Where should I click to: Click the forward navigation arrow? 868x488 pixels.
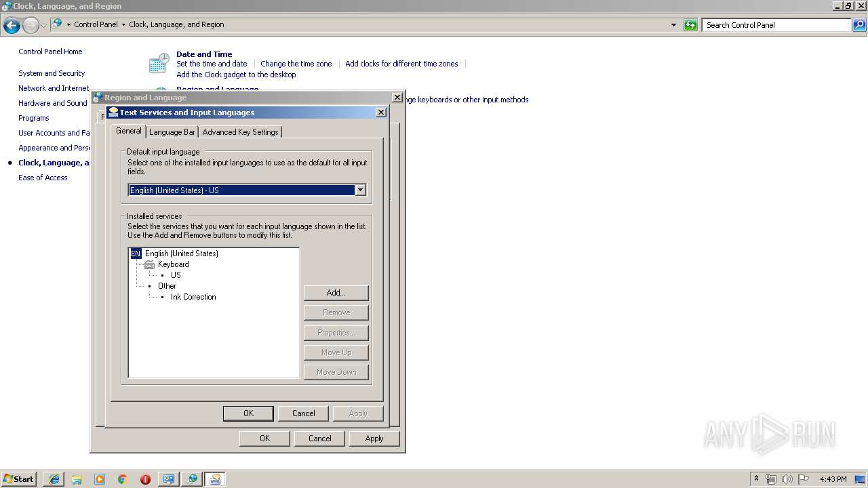pyautogui.click(x=31, y=25)
